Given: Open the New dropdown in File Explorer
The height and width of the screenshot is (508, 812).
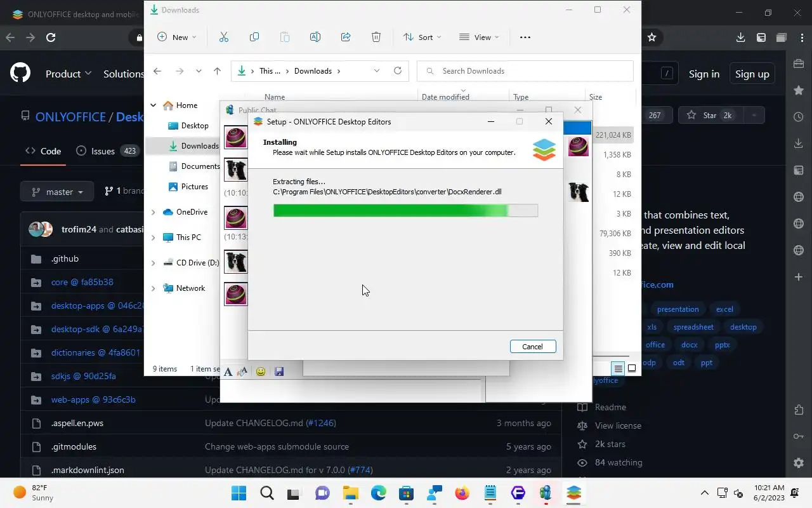Looking at the screenshot, I should [x=177, y=37].
